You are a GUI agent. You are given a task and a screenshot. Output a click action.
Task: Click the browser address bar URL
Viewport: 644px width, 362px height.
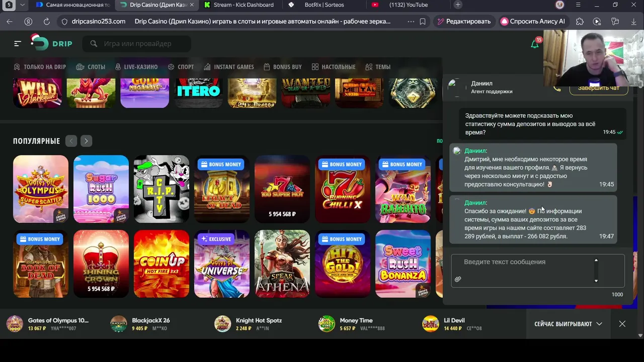click(99, 22)
